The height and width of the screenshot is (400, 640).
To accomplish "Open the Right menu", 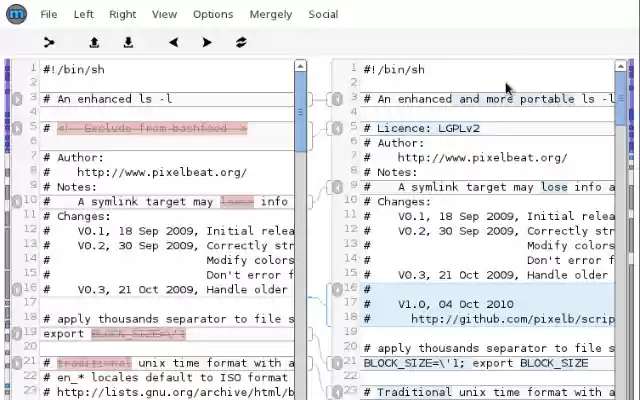I will [x=122, y=14].
